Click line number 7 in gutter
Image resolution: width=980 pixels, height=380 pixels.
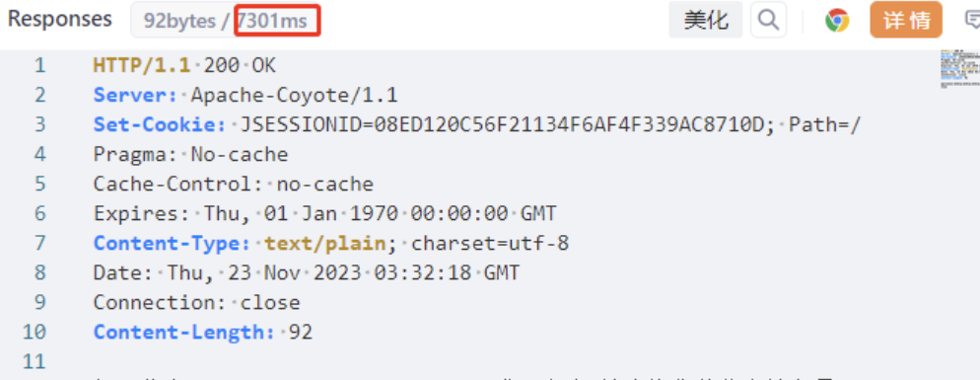click(40, 243)
